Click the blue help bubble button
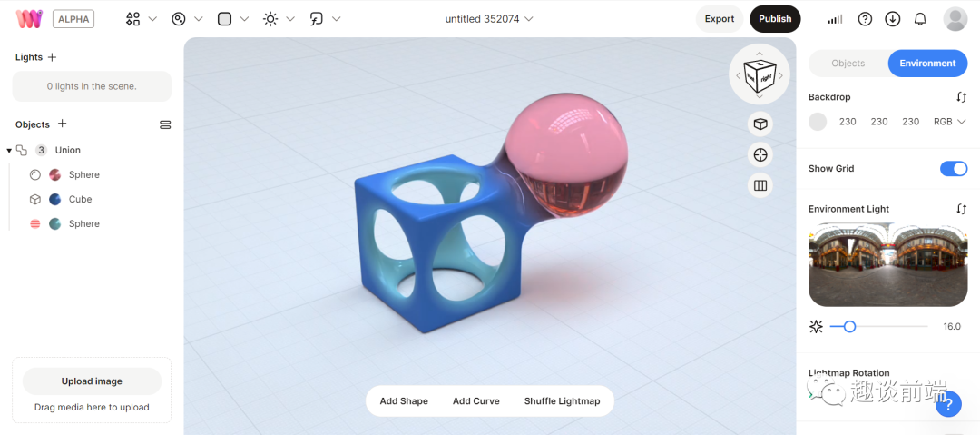The width and height of the screenshot is (980, 435). [948, 404]
